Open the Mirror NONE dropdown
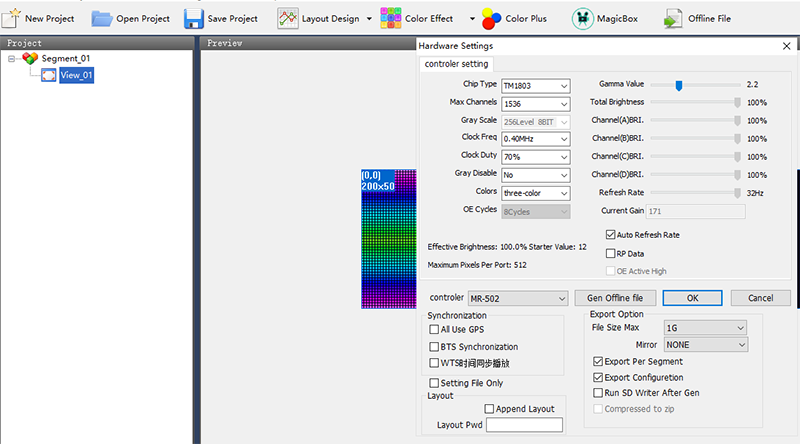This screenshot has width=800, height=444. 706,345
